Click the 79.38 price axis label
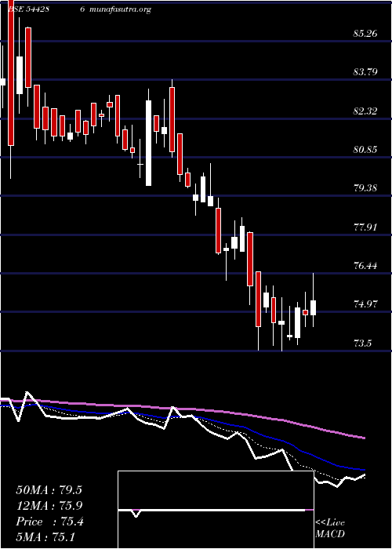This screenshot has height=549, width=392. (365, 188)
